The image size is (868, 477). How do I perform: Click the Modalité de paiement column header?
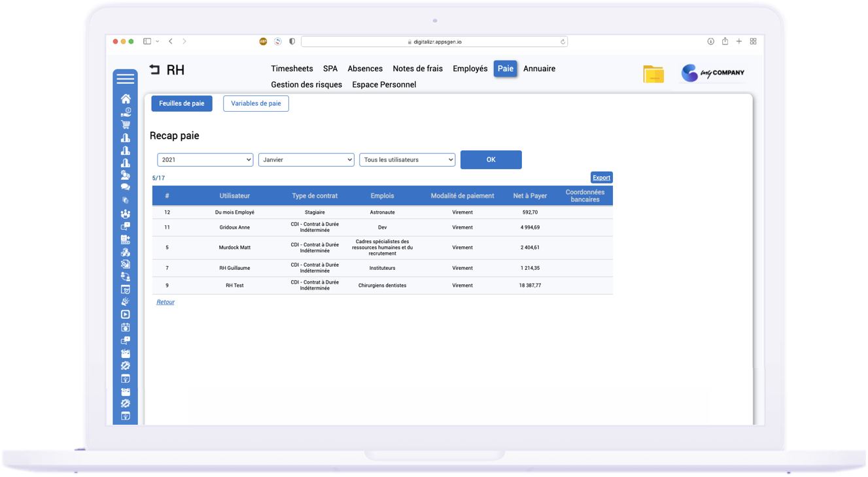pyautogui.click(x=462, y=196)
